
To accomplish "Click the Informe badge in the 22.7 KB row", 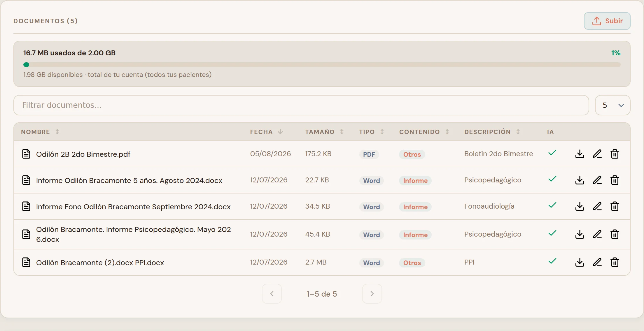I will (415, 181).
